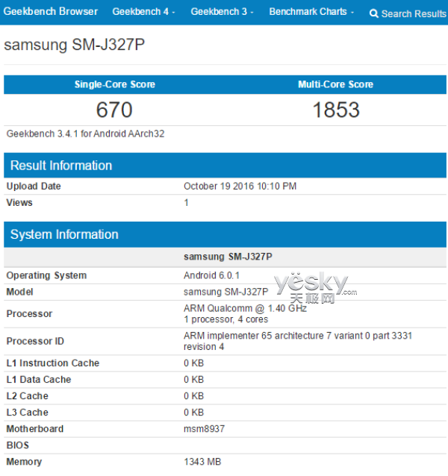
Task: Click the BIOS label
Action: (18, 445)
